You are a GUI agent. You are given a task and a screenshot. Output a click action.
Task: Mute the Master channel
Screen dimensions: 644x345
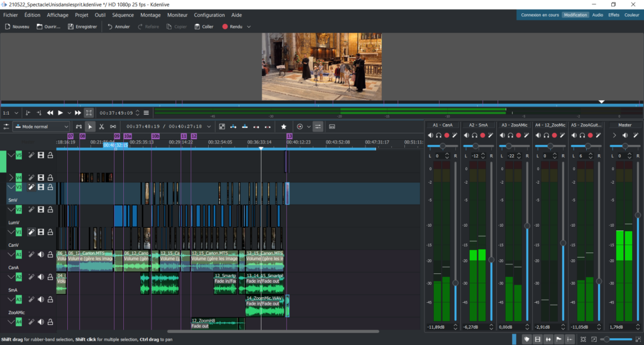[x=625, y=135]
